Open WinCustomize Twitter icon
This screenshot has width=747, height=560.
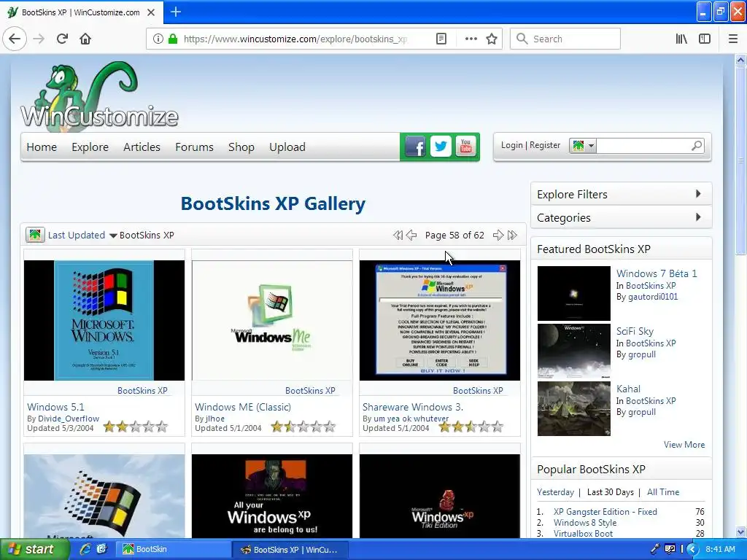tap(441, 147)
